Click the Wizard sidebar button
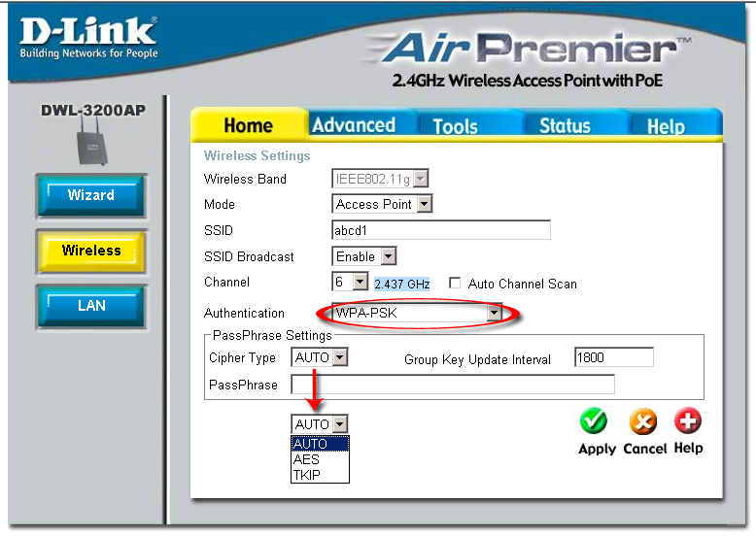Screen dimensions: 756x537 [x=91, y=196]
